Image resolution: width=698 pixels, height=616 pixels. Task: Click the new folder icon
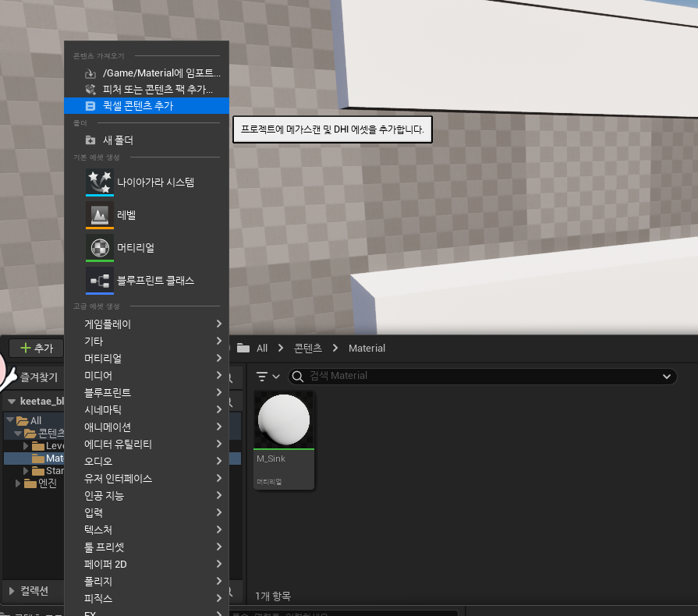tap(90, 140)
